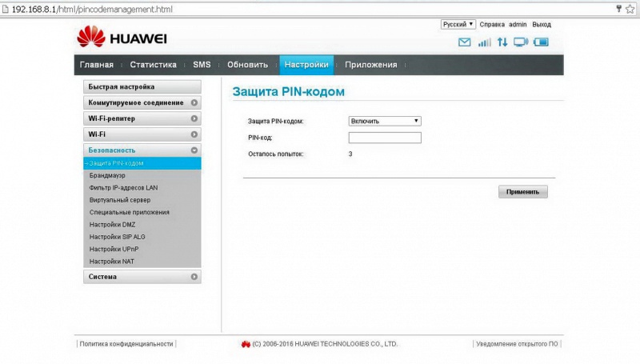Open the SMS messages envelope icon
Viewport: 640px width, 364px height.
[464, 42]
